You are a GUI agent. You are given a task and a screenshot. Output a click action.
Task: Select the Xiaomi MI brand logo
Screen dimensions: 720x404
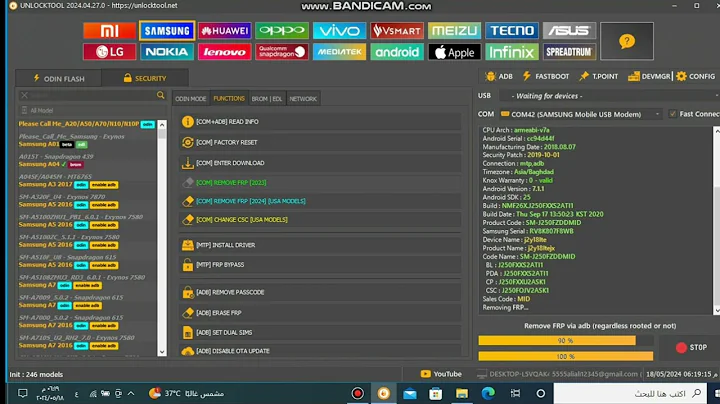(109, 31)
